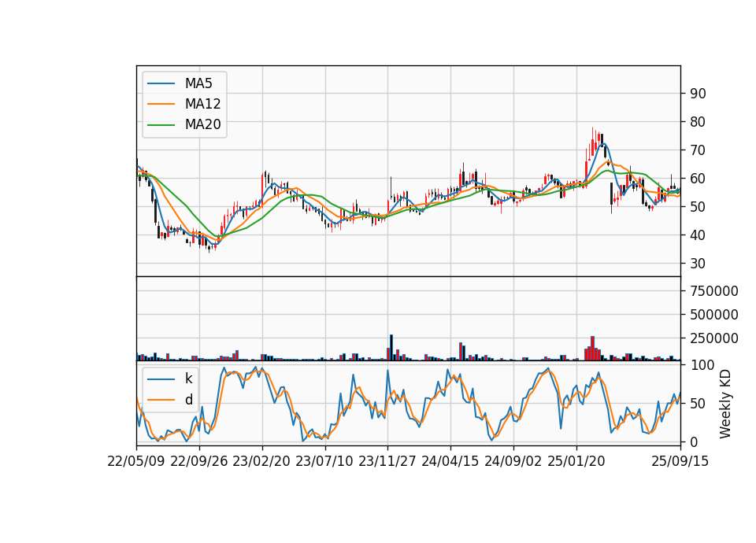Click the Weekly KD axis label
The width and height of the screenshot is (756, 543).
coord(724,404)
